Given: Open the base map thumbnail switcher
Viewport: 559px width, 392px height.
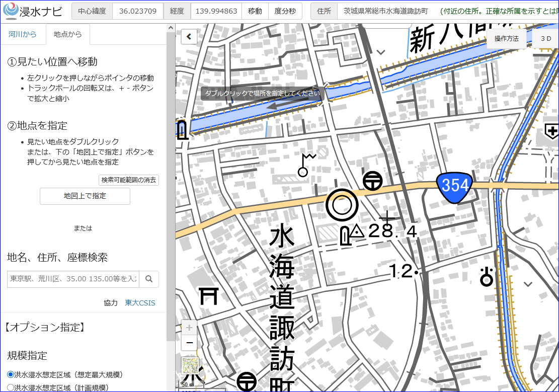Looking at the screenshot, I should click(190, 366).
